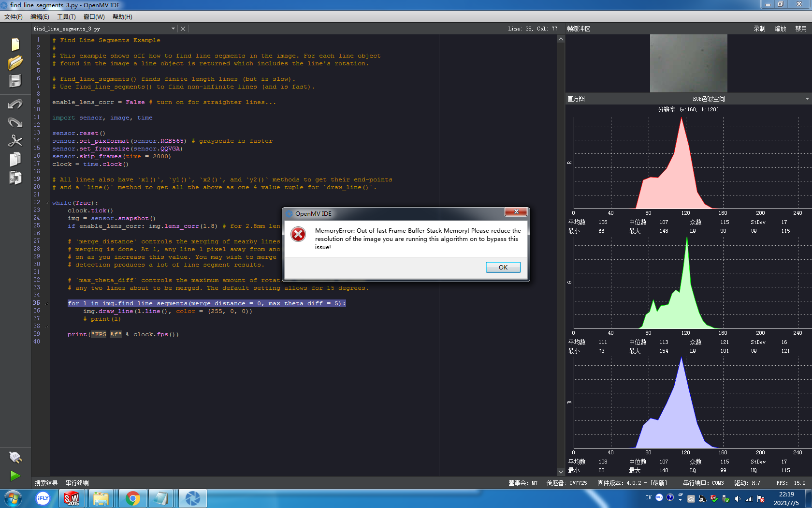Click on the print("FPS %f") code line

[x=123, y=335]
